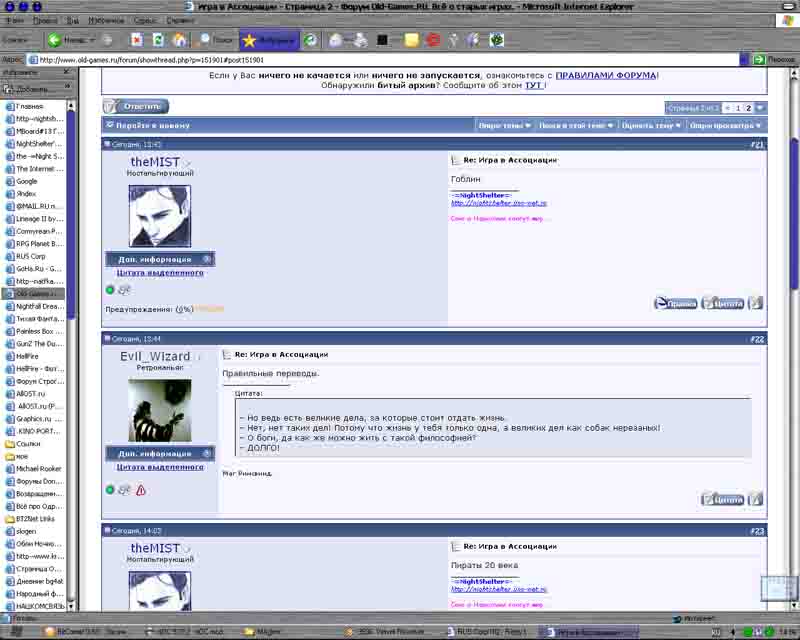The height and width of the screenshot is (640, 800).
Task: Click the Правка edit button on post #21
Action: click(x=676, y=303)
